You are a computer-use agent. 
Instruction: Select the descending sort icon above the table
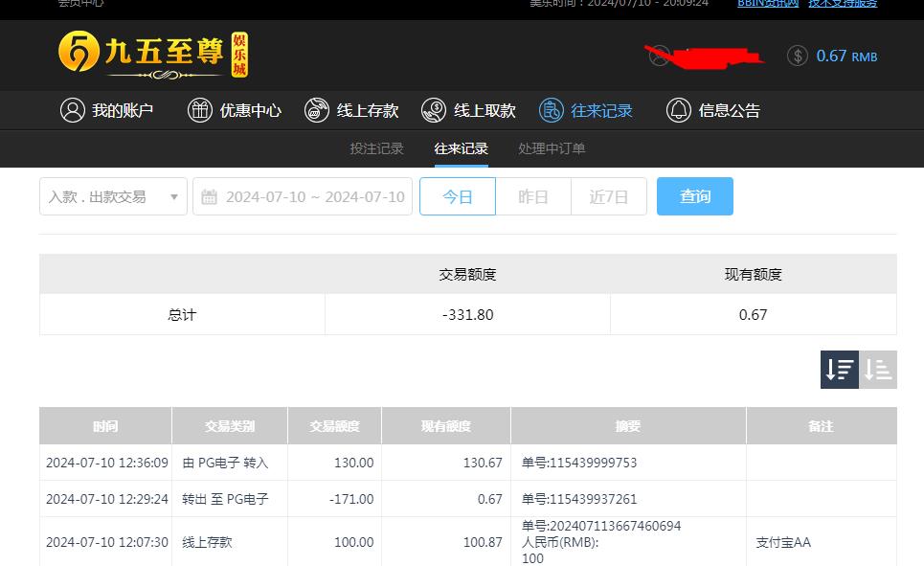click(839, 369)
